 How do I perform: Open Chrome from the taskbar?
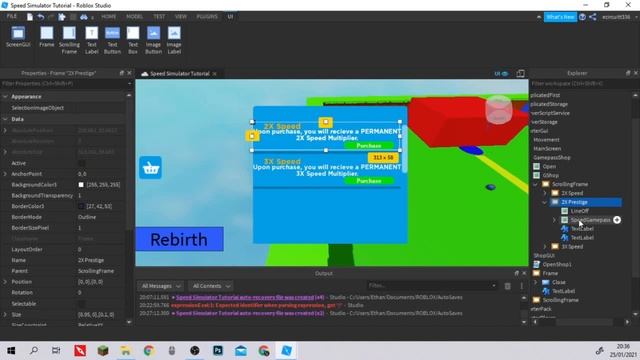click(149, 350)
